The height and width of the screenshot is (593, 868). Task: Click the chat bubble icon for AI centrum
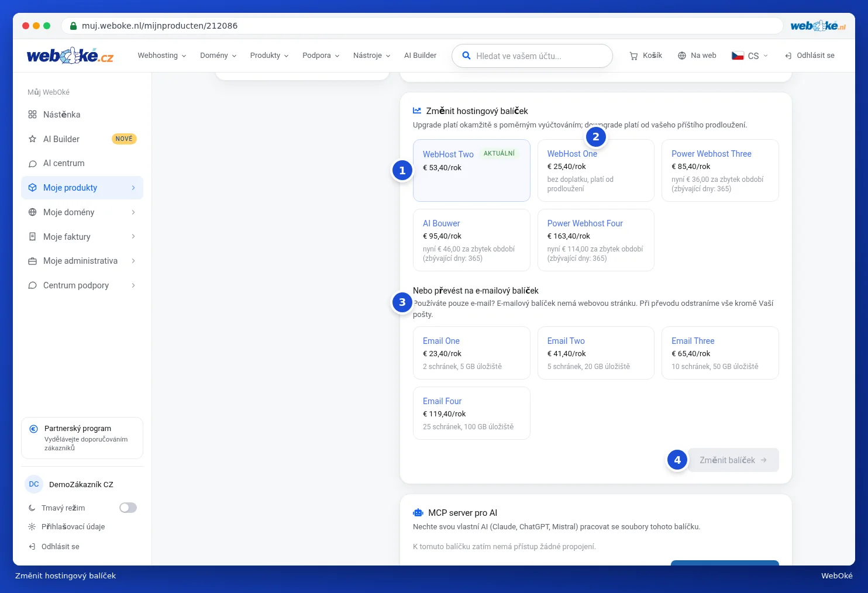tap(32, 164)
